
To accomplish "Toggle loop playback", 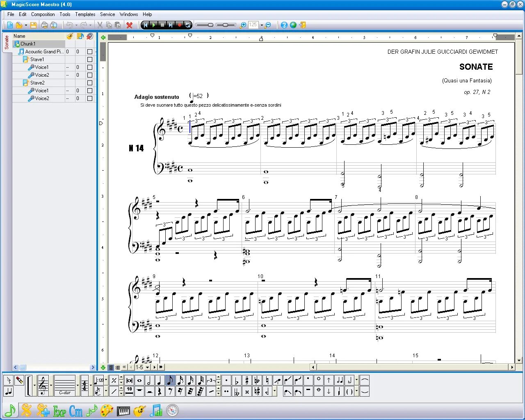I will tap(188, 25).
